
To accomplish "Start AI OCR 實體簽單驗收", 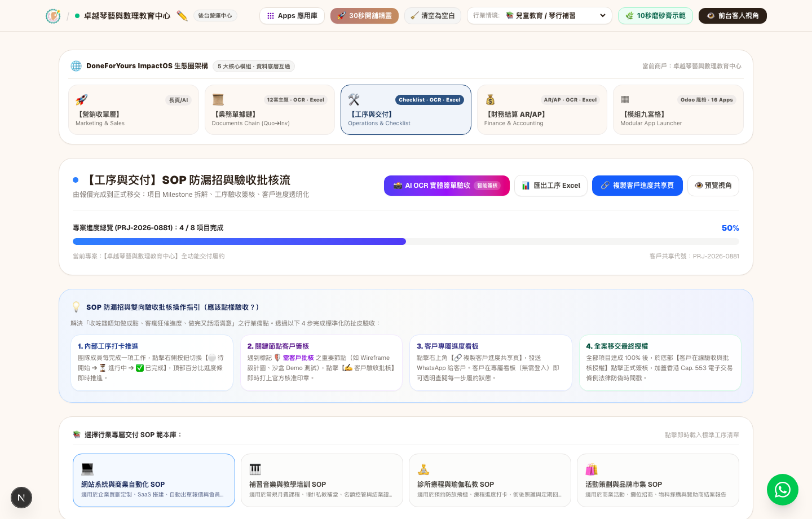I will tap(447, 186).
